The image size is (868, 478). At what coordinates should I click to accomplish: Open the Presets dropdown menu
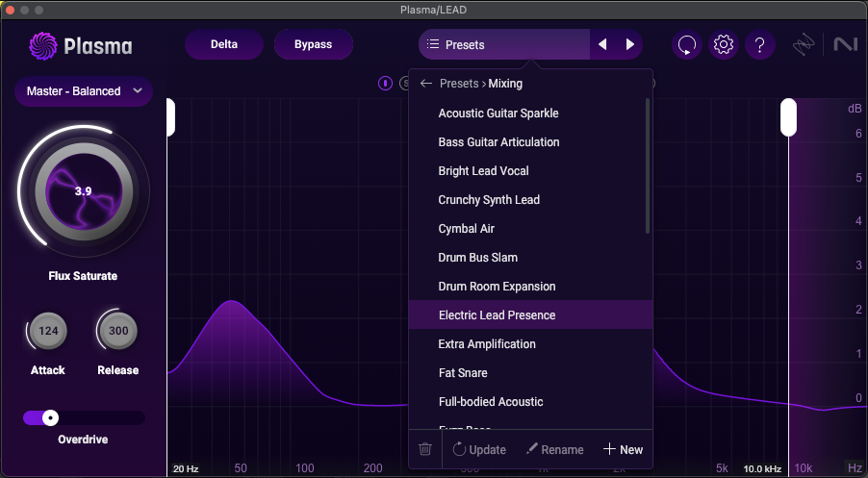pyautogui.click(x=504, y=44)
